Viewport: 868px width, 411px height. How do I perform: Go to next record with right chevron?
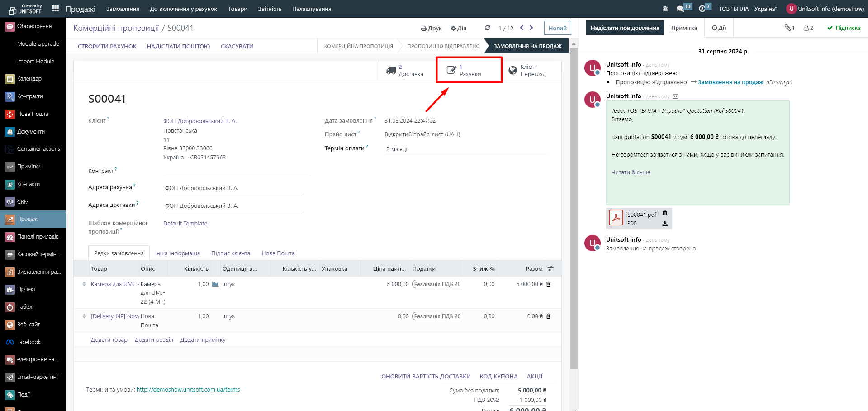(x=531, y=28)
